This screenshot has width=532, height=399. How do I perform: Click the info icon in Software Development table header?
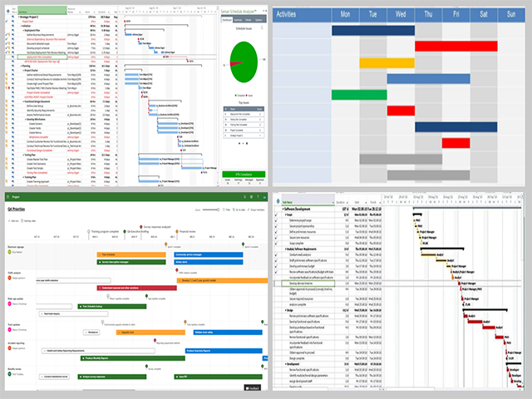[278, 200]
